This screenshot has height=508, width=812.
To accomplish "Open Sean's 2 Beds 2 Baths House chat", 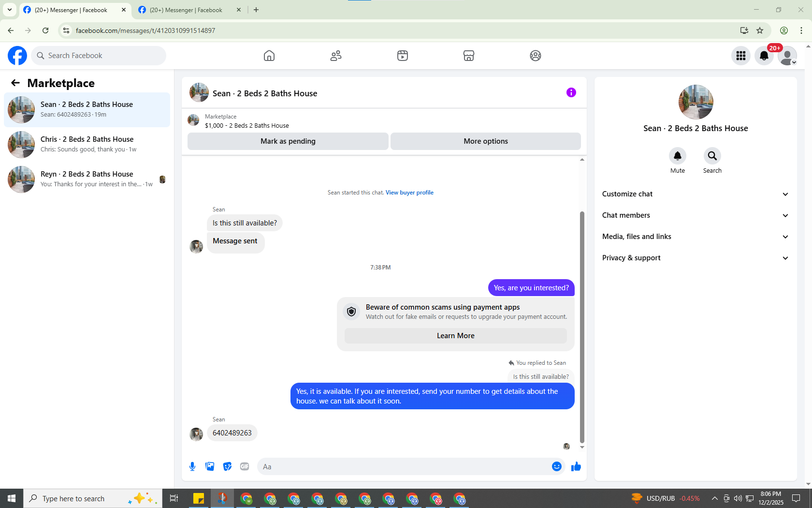I will pyautogui.click(x=87, y=110).
